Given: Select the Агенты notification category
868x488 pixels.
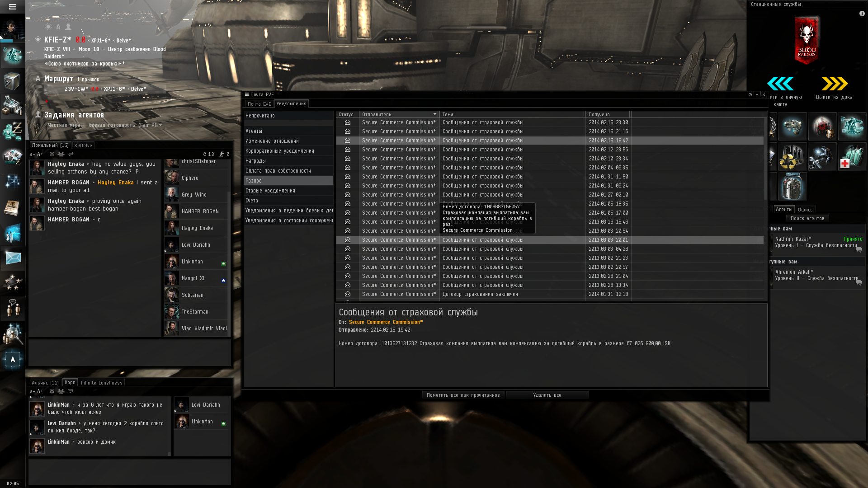Looking at the screenshot, I should click(x=288, y=131).
